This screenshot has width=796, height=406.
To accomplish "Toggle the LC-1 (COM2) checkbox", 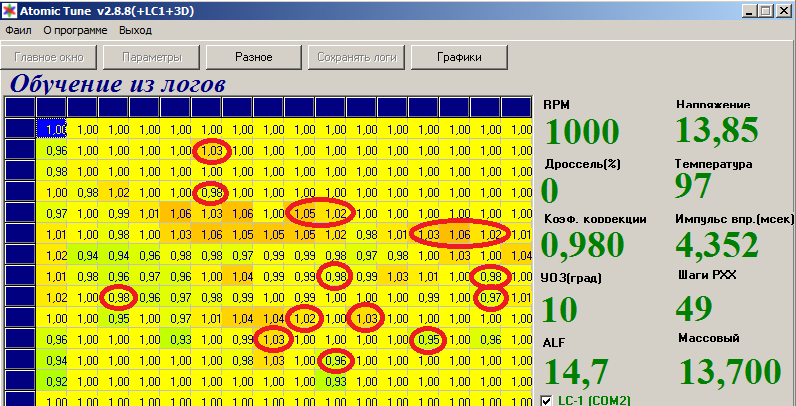I will coord(546,400).
